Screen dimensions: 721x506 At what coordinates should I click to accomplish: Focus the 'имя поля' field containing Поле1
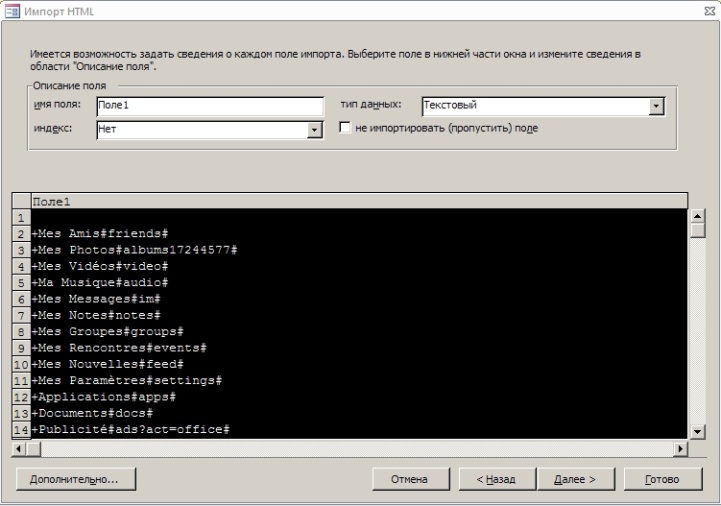(x=210, y=106)
